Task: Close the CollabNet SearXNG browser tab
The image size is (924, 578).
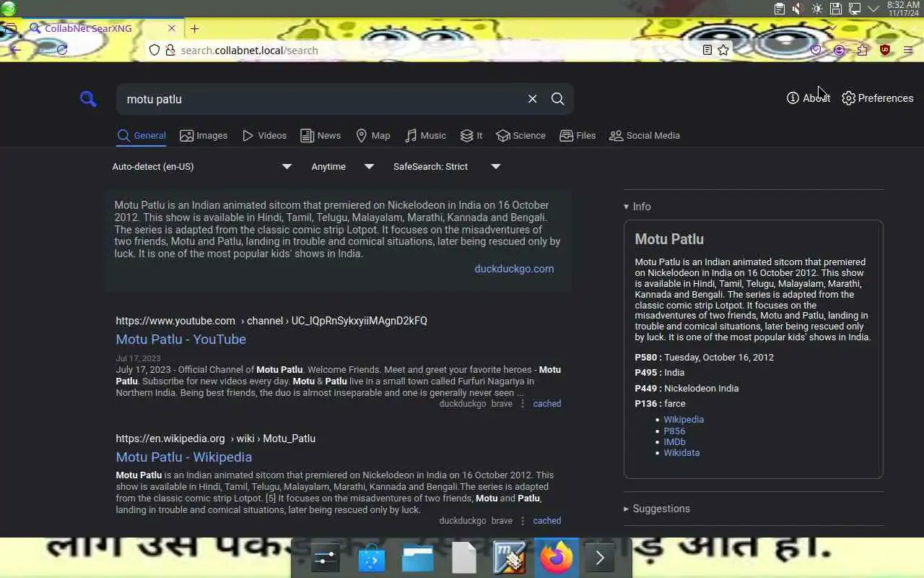Action: click(x=171, y=29)
